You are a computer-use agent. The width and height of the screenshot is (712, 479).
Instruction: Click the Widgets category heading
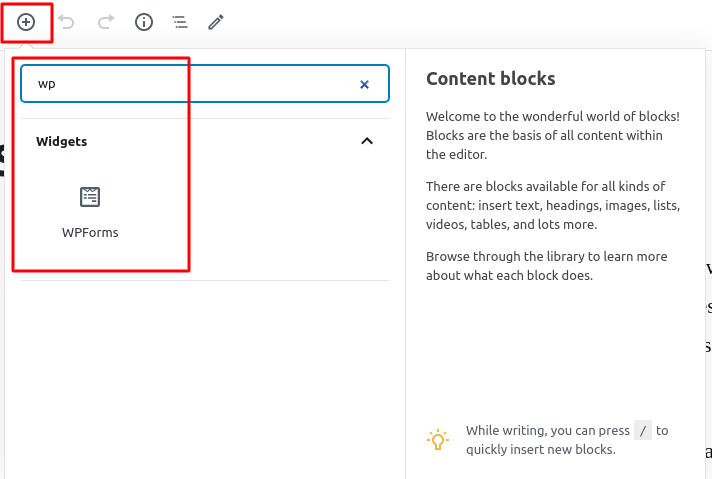coord(62,142)
